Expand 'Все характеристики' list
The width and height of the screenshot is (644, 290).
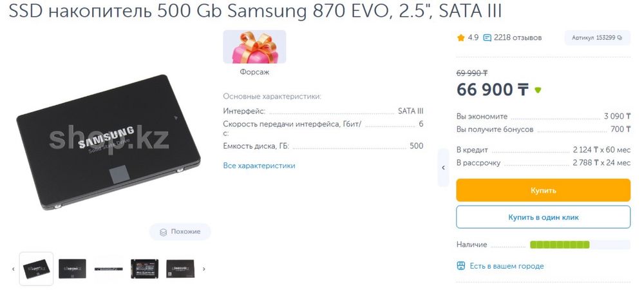[x=259, y=166]
